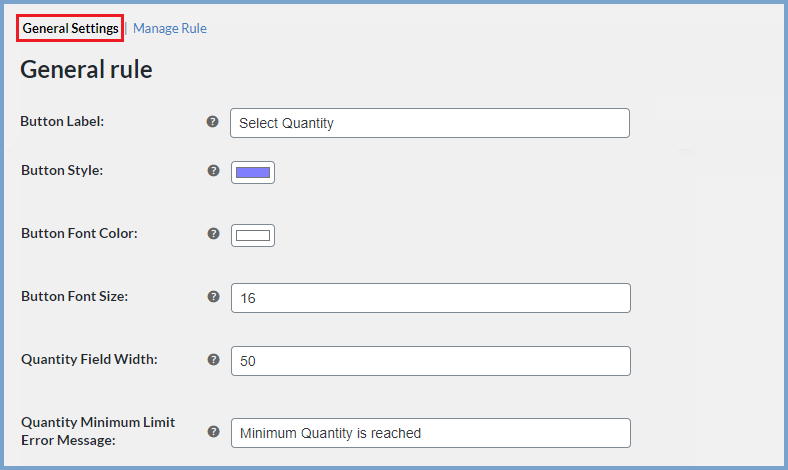The height and width of the screenshot is (470, 788).
Task: Switch to the Manage Rule tab
Action: tap(170, 28)
